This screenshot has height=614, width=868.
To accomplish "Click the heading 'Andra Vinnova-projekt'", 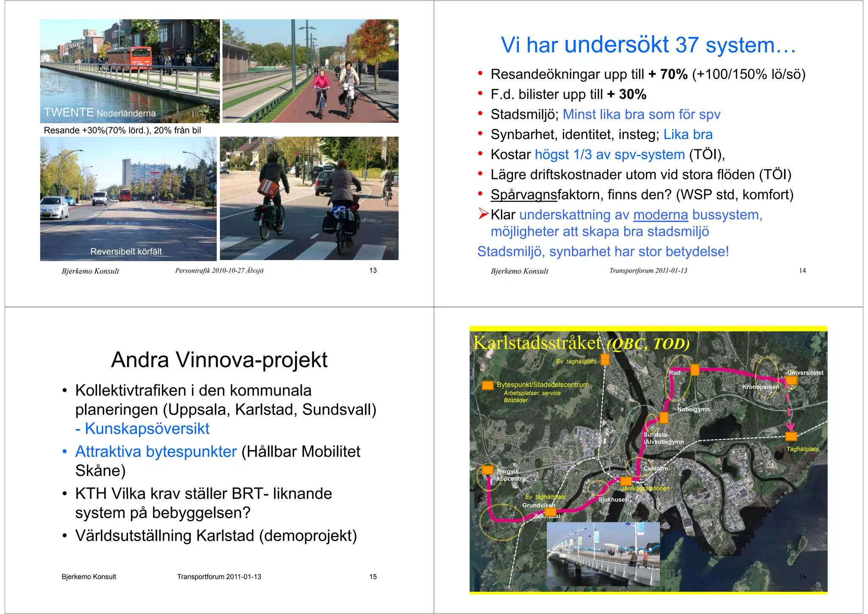I will point(219,360).
